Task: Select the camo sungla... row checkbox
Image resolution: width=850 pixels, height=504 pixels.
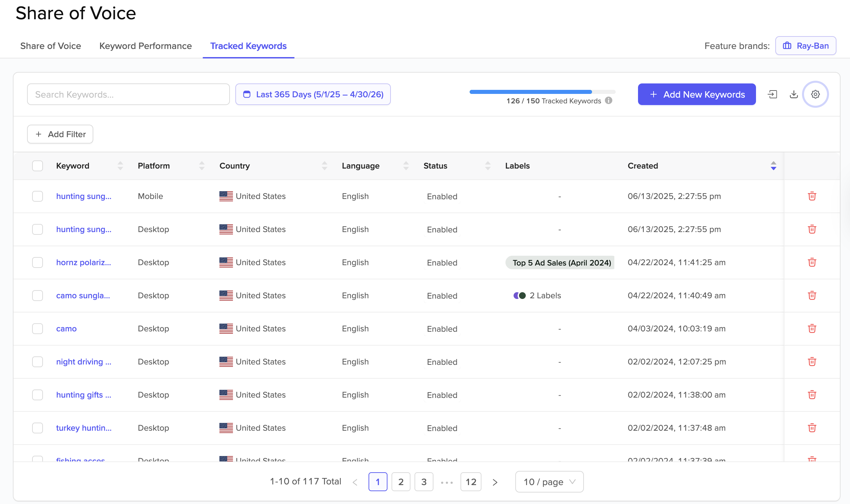Action: tap(38, 296)
